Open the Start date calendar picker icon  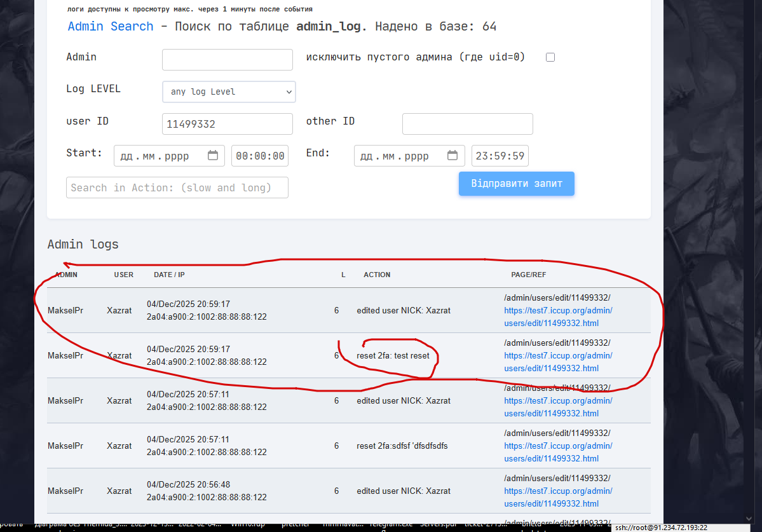pos(213,156)
